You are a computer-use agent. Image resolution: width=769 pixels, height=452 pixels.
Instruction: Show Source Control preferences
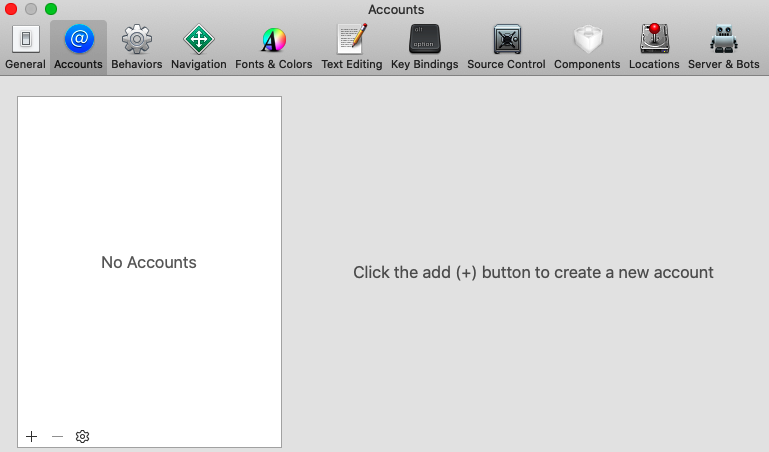(x=506, y=47)
